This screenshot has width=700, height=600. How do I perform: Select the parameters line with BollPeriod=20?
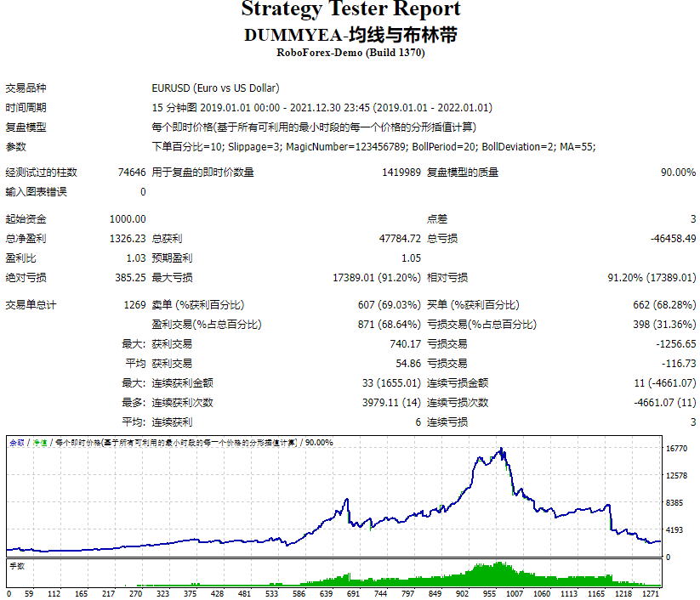373,147
